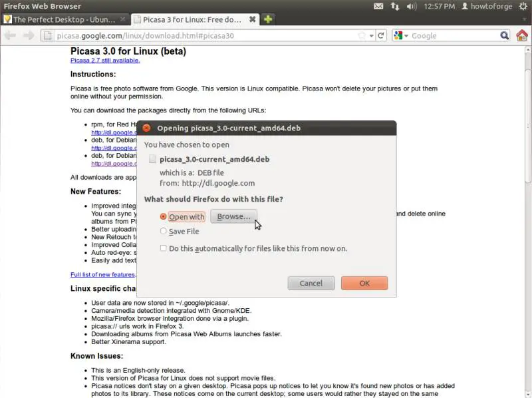Screen dimensions: 532x398
Task: Open the Picasa 2.7 still available link
Action: tap(105, 61)
